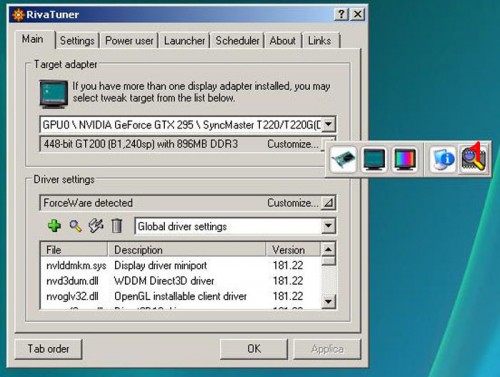Click OpenGL installable client driver text
Viewport: 500px width, 377px height.
[x=180, y=296]
